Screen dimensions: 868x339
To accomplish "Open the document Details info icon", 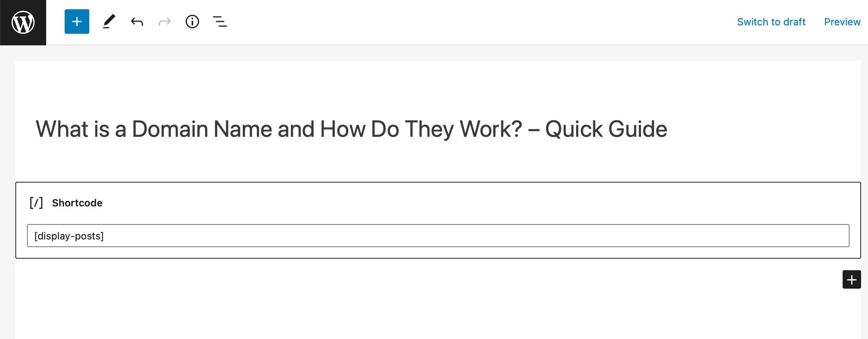I will click(192, 22).
